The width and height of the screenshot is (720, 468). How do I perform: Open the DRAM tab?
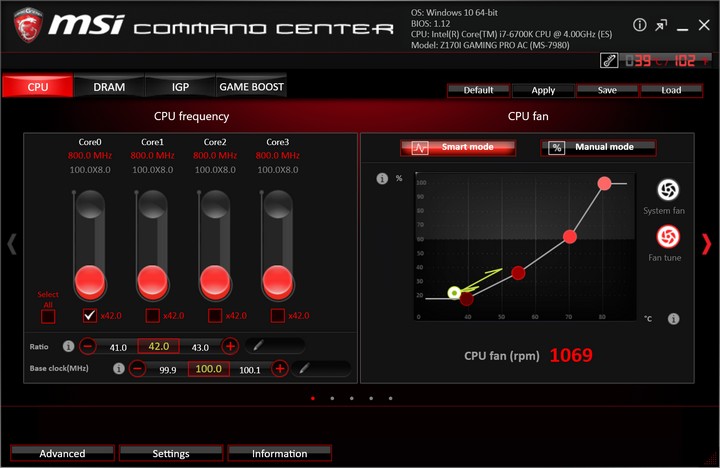[x=109, y=86]
